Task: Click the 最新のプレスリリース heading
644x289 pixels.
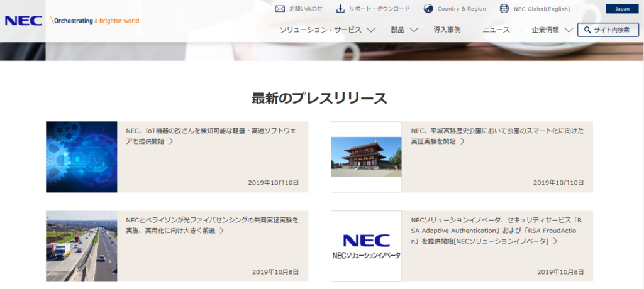Action: (x=319, y=99)
